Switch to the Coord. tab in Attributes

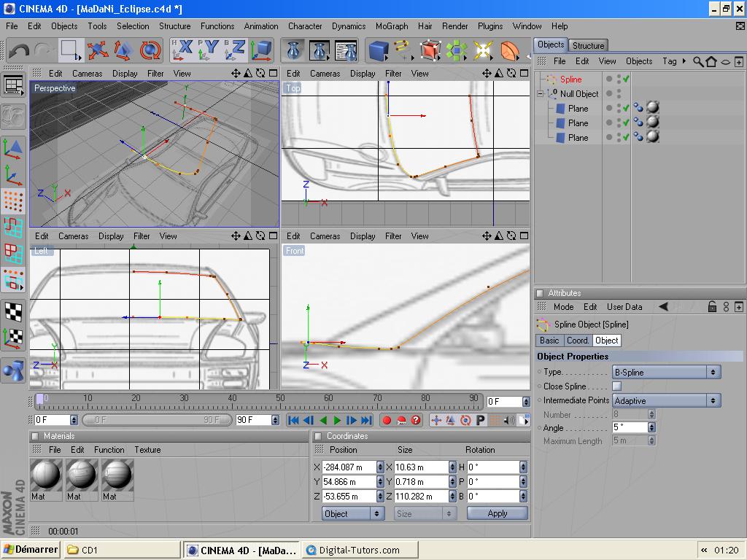pyautogui.click(x=578, y=341)
